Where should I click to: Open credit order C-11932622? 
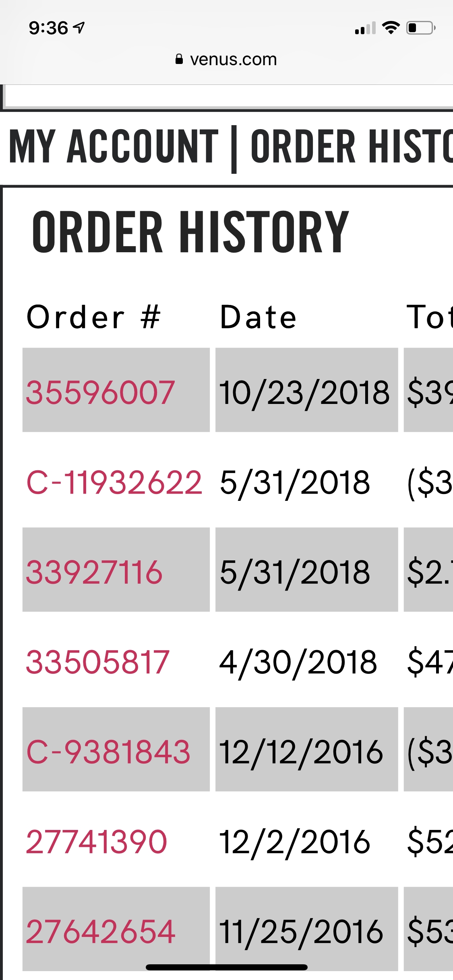pos(114,482)
